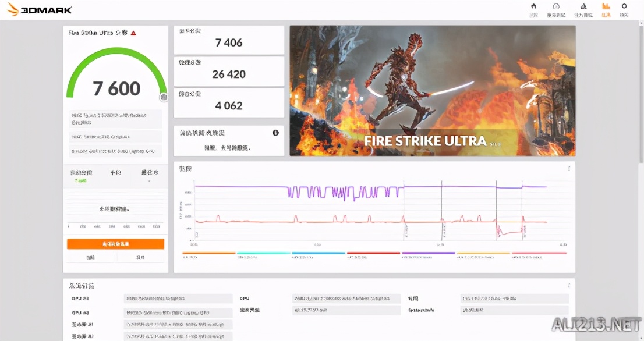Click the purple frequency line in the monitoring chart
The width and height of the screenshot is (644, 341).
[x=242, y=187]
